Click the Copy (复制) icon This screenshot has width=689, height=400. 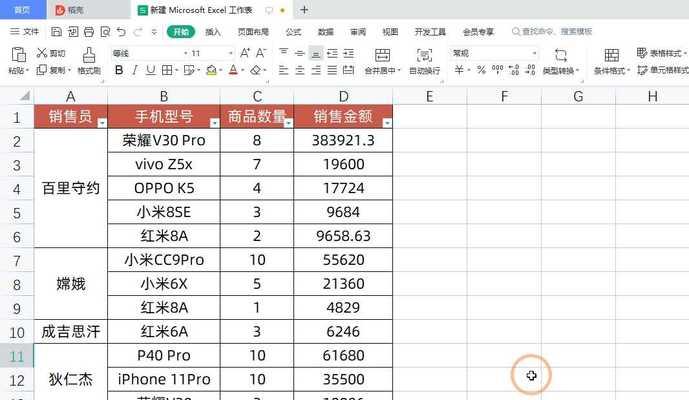pos(41,69)
